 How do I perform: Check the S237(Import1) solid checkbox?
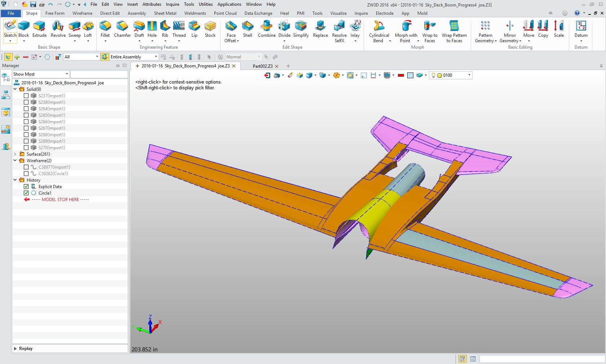(26, 96)
